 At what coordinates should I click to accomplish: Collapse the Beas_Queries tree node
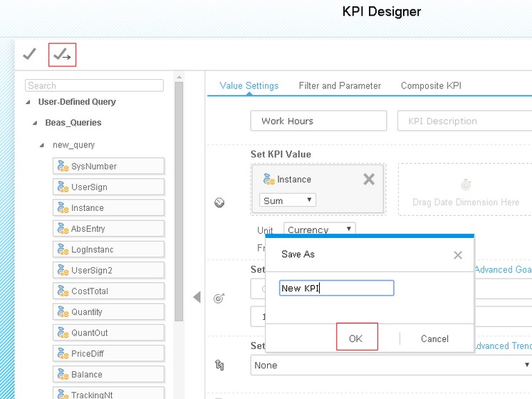[35, 123]
